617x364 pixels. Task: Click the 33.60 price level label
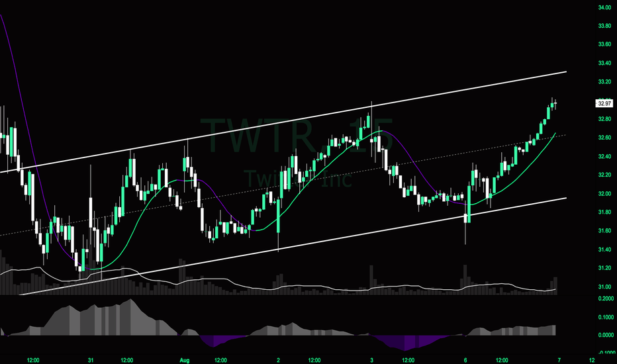coord(604,44)
